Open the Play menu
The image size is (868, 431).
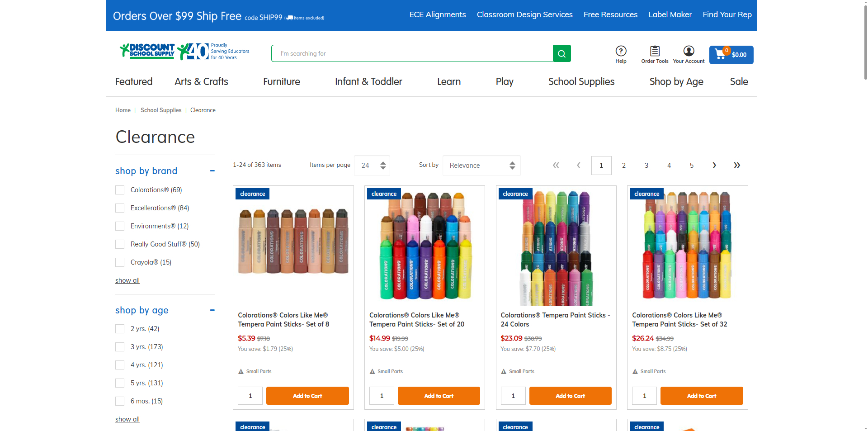505,82
